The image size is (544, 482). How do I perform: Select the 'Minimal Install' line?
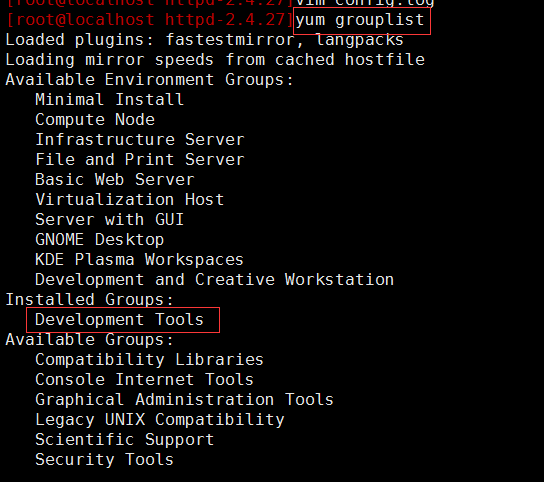pyautogui.click(x=109, y=100)
